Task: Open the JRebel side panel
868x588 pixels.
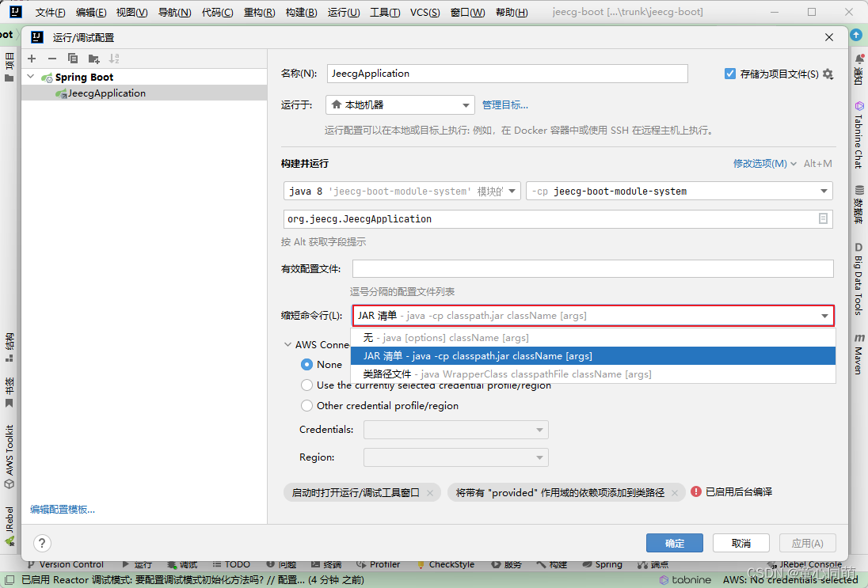Action: point(10,526)
